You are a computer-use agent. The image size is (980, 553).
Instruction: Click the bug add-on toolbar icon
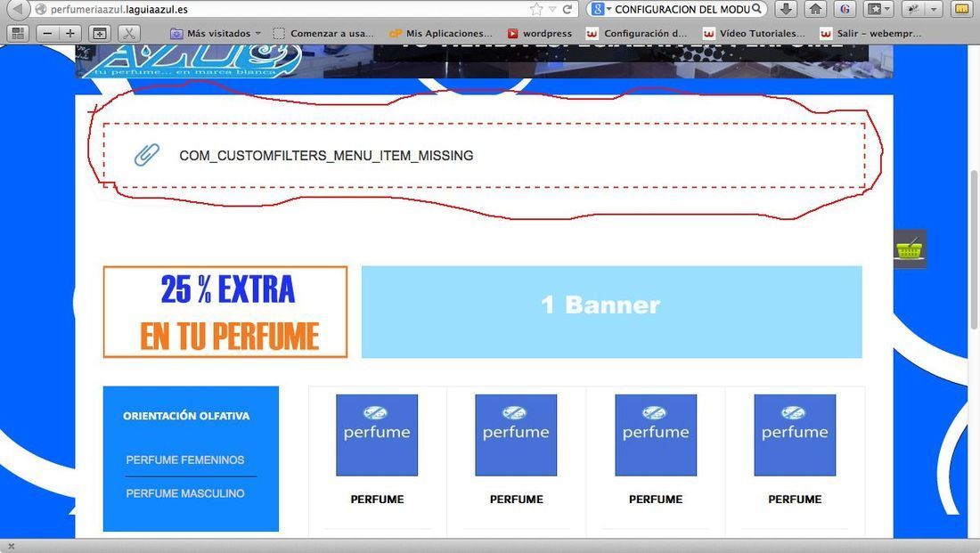[x=913, y=10]
